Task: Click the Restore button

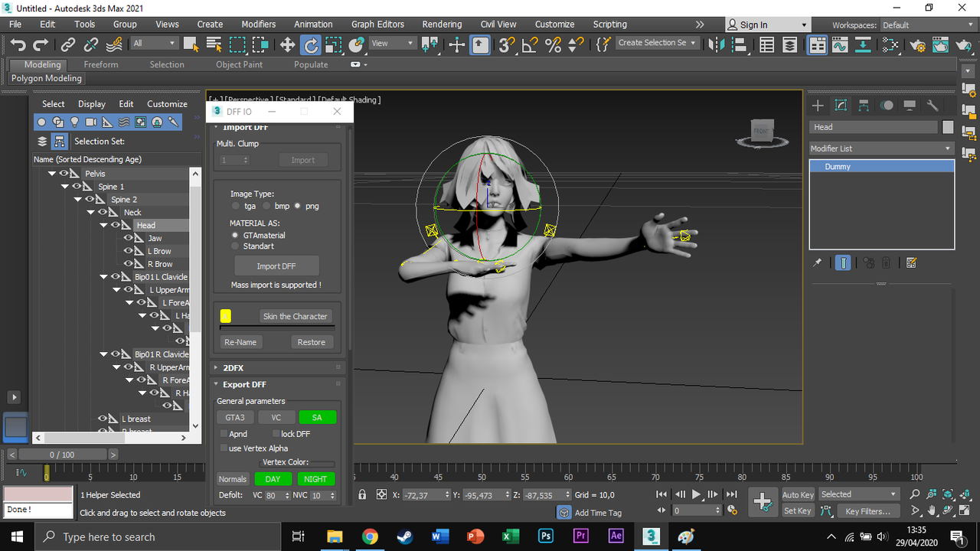Action: (312, 342)
